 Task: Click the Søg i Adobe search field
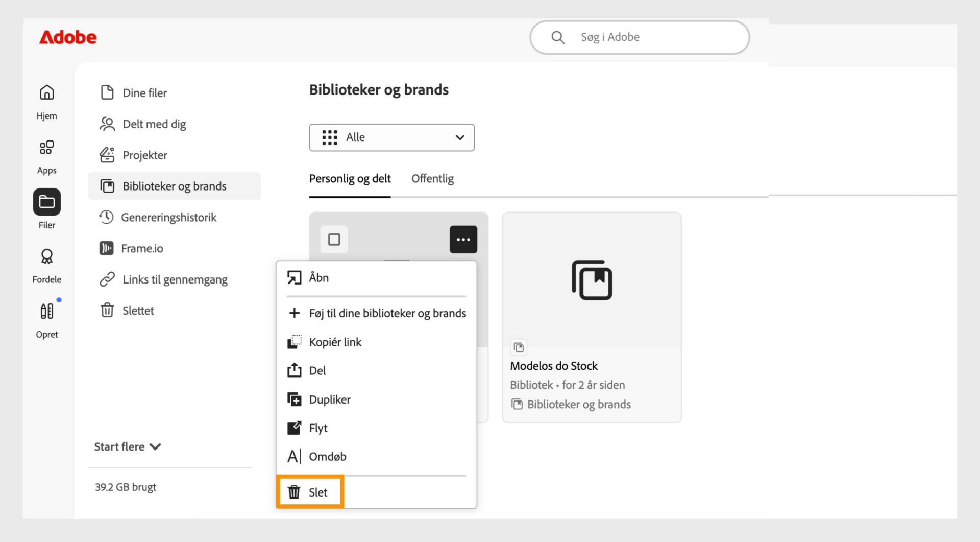point(640,37)
